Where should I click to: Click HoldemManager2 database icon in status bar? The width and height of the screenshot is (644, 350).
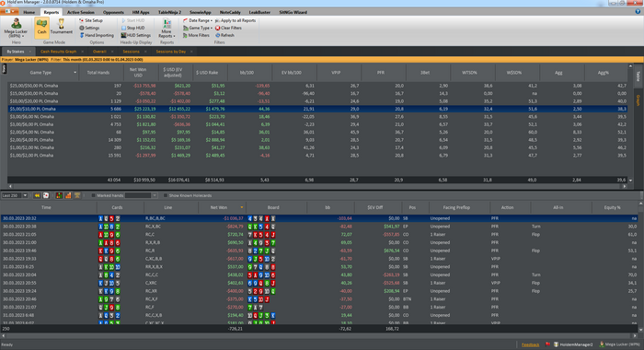tap(556, 344)
